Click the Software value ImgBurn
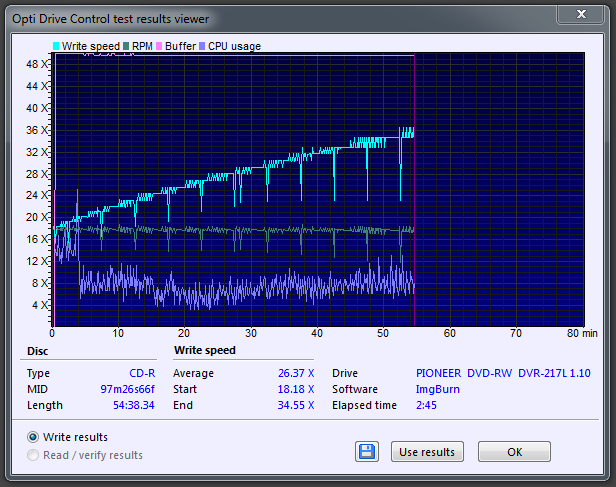 tap(438, 389)
